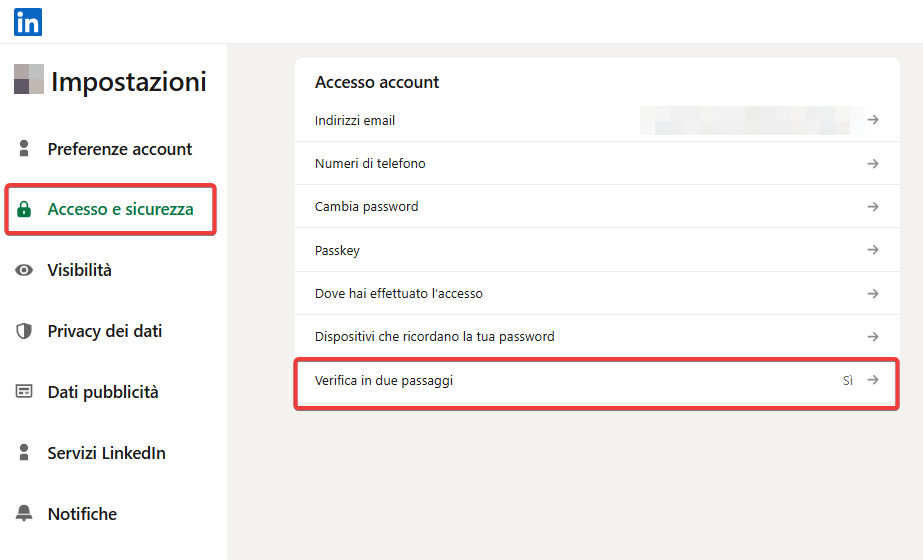Click the eye icon for Visibilità
The image size is (923, 560).
tap(25, 270)
